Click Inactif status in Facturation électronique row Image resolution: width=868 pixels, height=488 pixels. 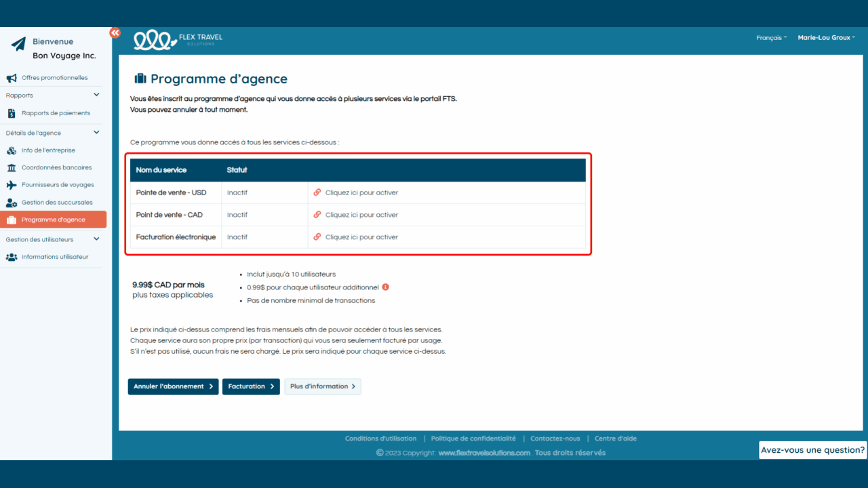click(237, 237)
